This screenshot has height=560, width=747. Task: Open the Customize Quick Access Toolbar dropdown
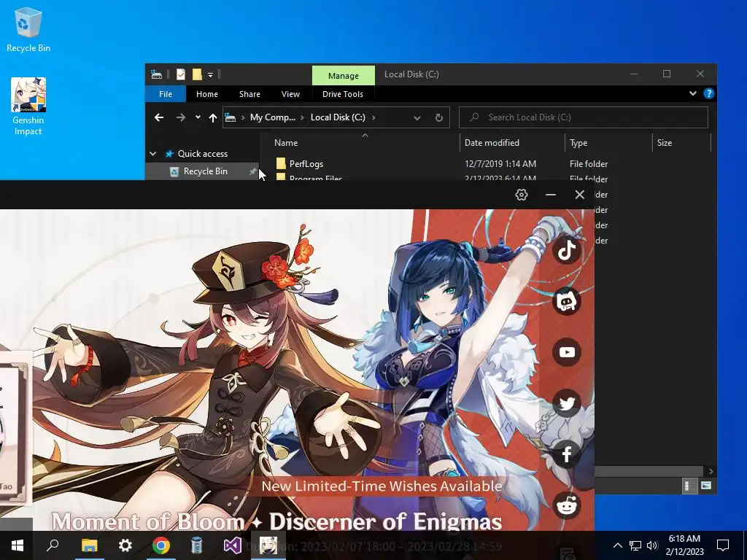210,75
